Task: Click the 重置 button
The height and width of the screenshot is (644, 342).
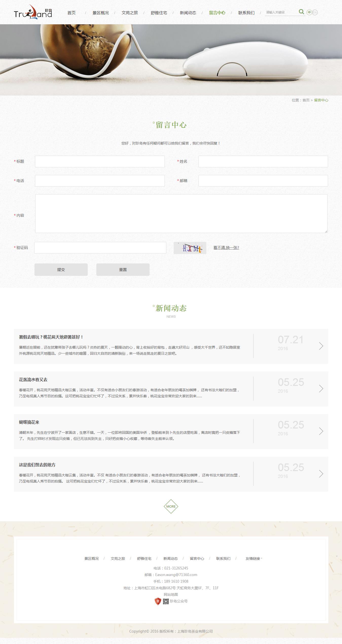Action: click(123, 270)
